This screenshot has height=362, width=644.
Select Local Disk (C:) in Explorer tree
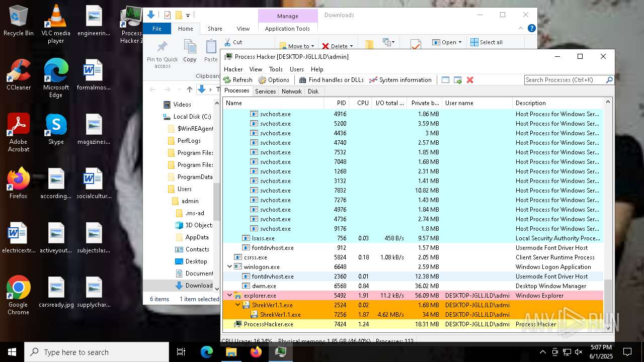pyautogui.click(x=187, y=117)
